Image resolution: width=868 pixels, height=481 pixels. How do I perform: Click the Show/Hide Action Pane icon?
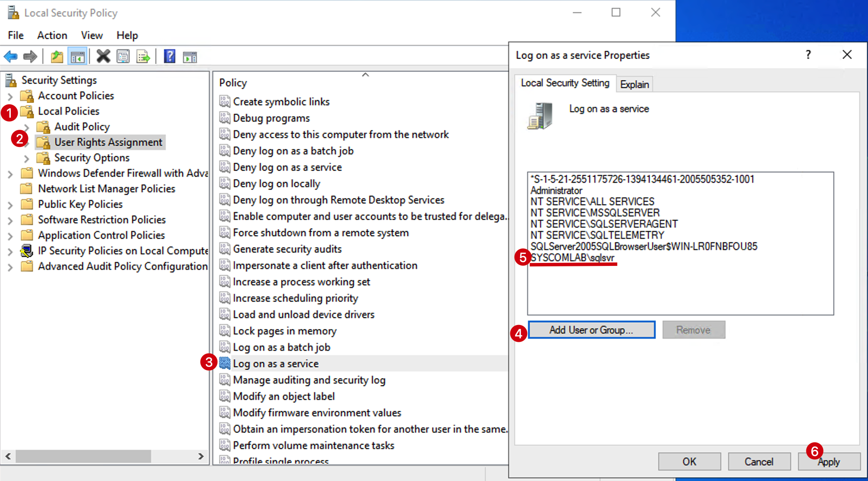point(190,56)
